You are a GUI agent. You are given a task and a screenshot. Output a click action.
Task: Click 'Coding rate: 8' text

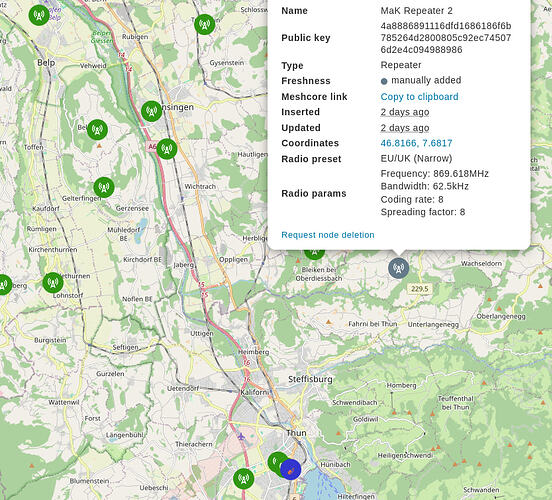coord(412,199)
